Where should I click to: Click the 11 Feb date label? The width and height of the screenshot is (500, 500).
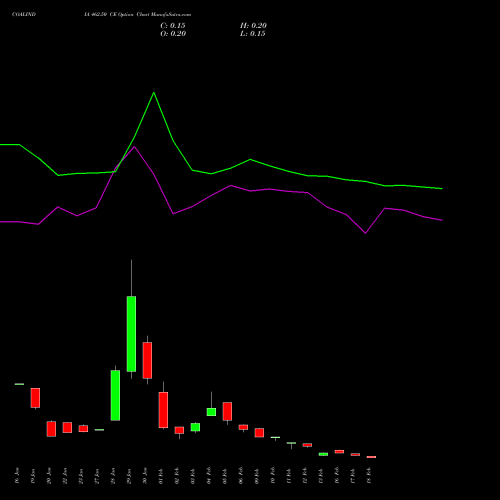pos(289,476)
